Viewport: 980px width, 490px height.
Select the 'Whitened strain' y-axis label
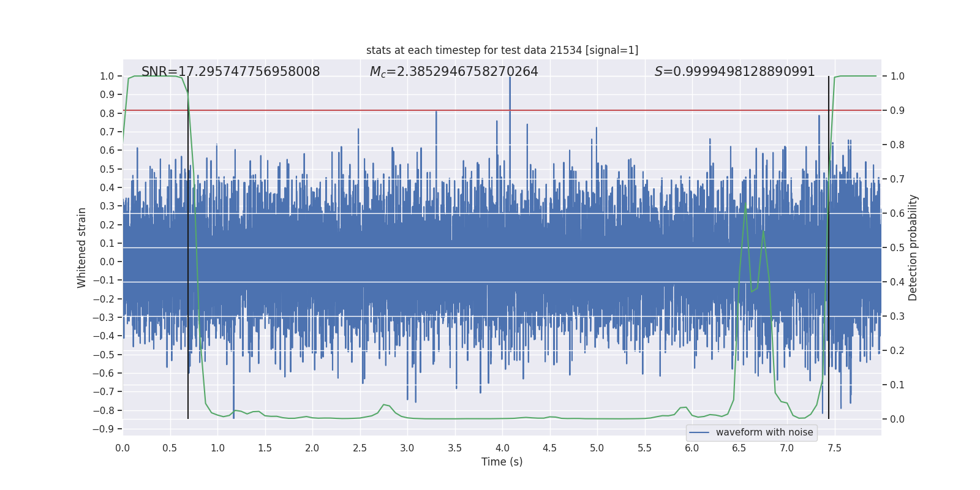pos(81,247)
